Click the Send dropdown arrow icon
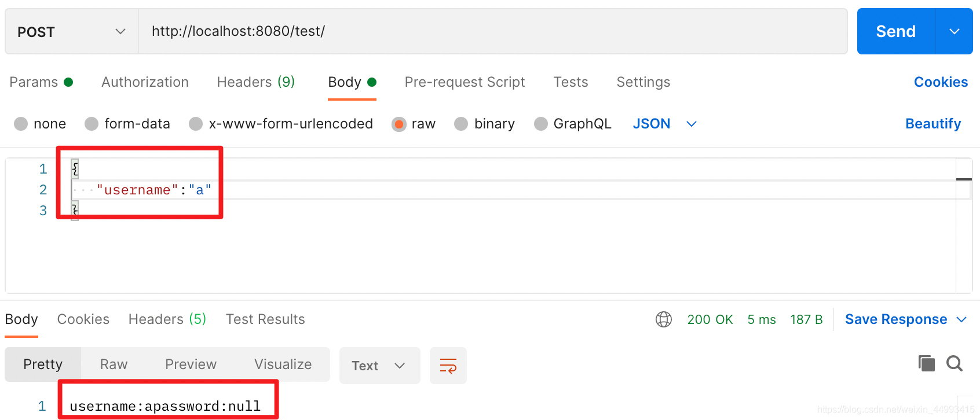 (954, 31)
